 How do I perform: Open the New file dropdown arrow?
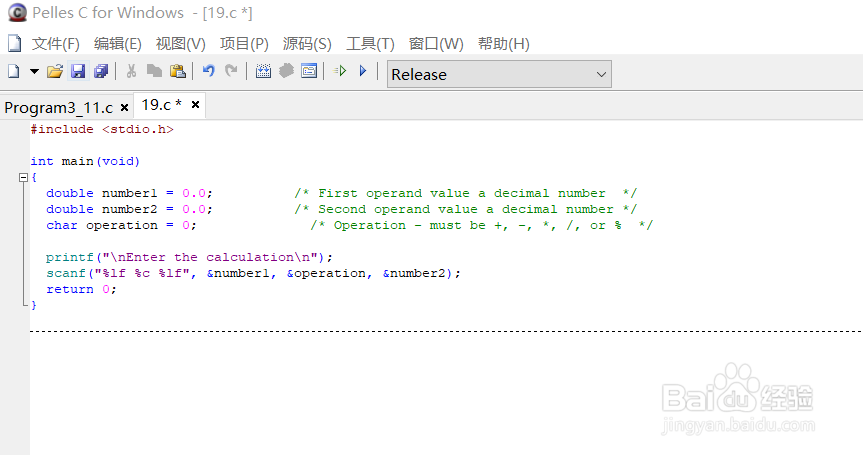(x=34, y=71)
